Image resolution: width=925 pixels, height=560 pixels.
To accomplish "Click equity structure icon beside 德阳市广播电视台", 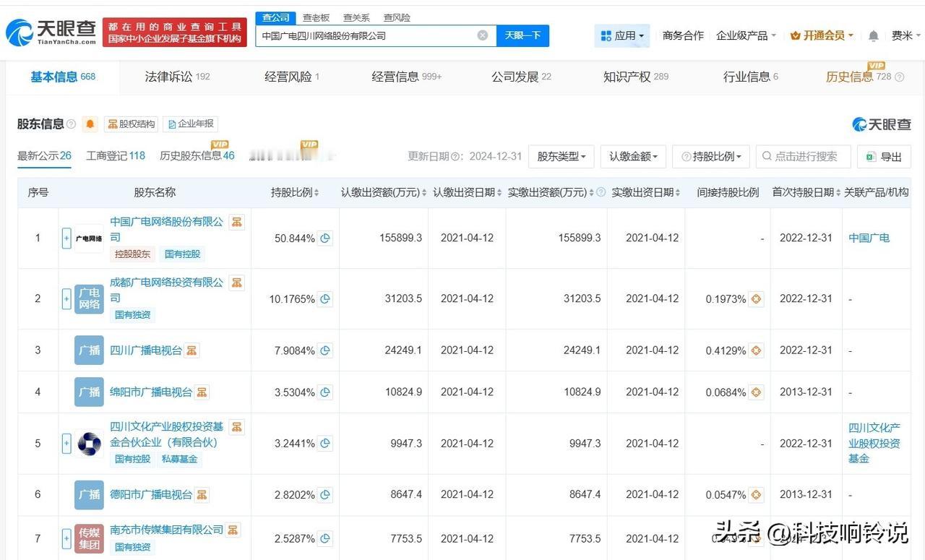I will (x=202, y=494).
